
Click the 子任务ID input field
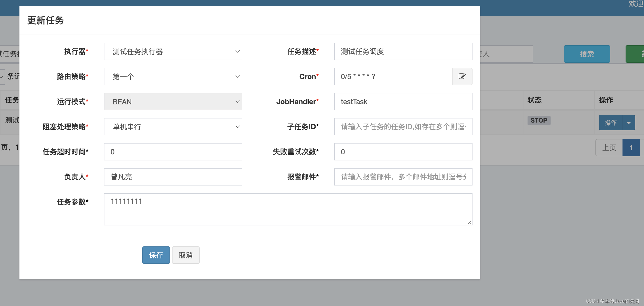click(403, 126)
